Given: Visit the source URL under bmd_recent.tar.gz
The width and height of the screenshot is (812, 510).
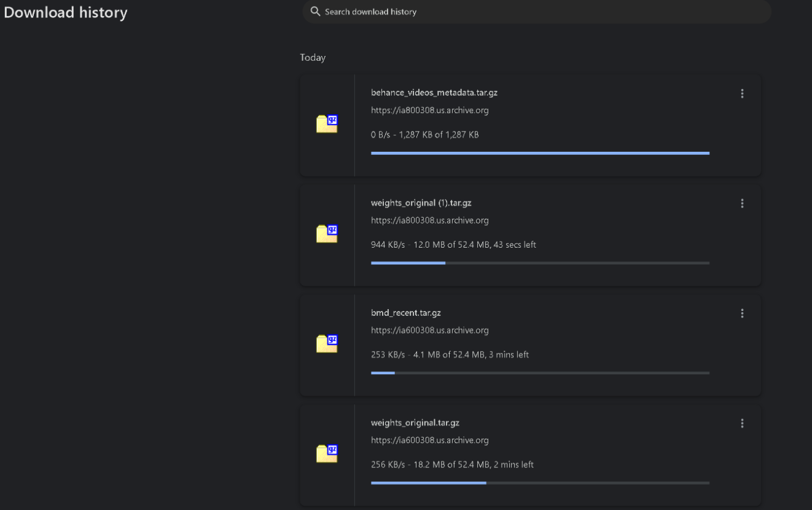Looking at the screenshot, I should point(429,331).
